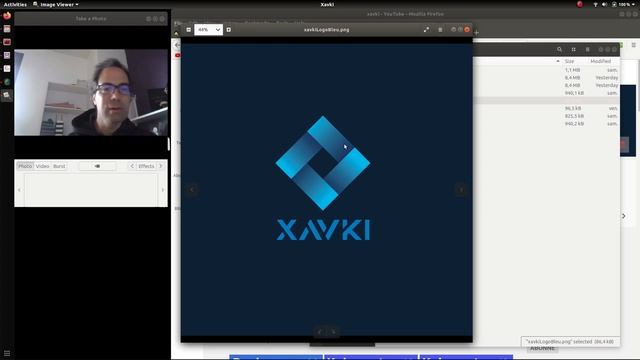Click the search icon in Files window

pos(560,49)
